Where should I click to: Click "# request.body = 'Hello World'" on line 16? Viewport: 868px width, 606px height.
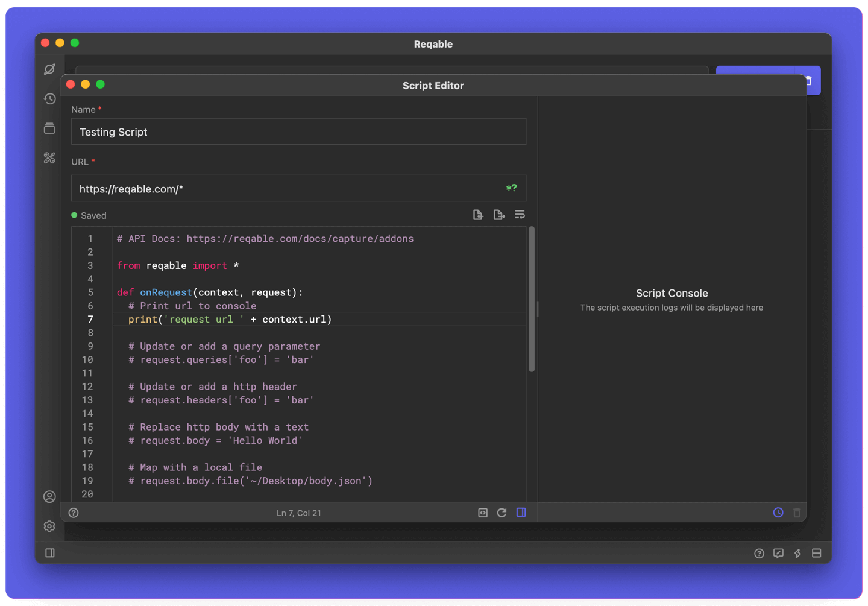coord(215,441)
